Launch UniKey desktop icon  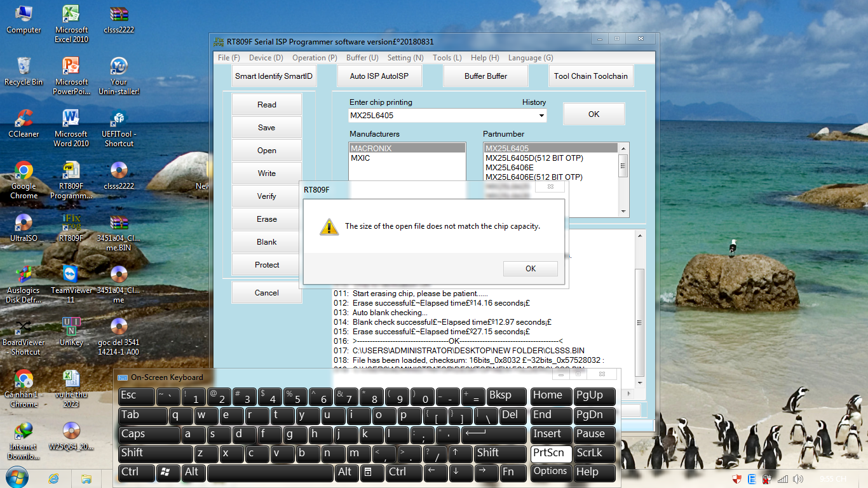71,332
